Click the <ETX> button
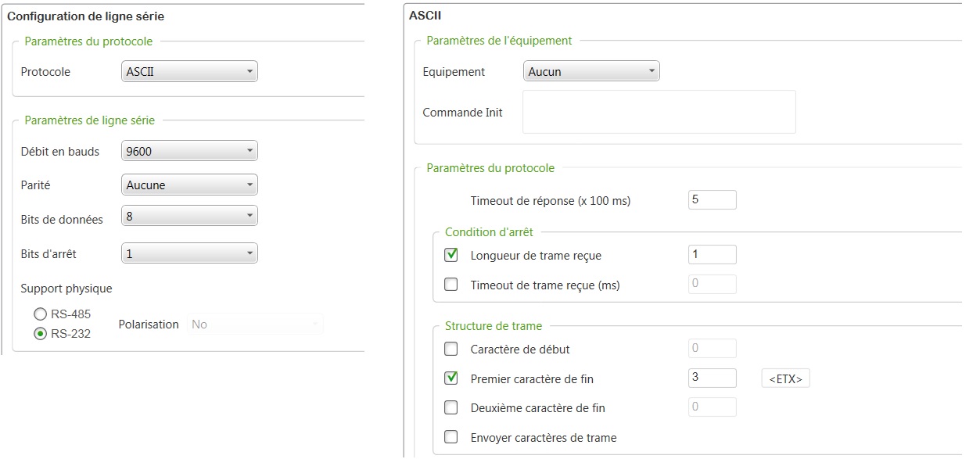 point(785,379)
